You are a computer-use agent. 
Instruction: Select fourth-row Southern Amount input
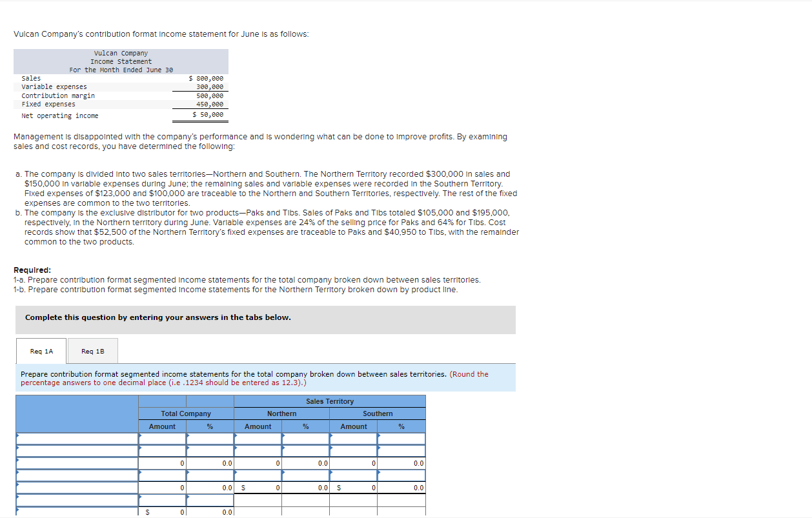354,475
